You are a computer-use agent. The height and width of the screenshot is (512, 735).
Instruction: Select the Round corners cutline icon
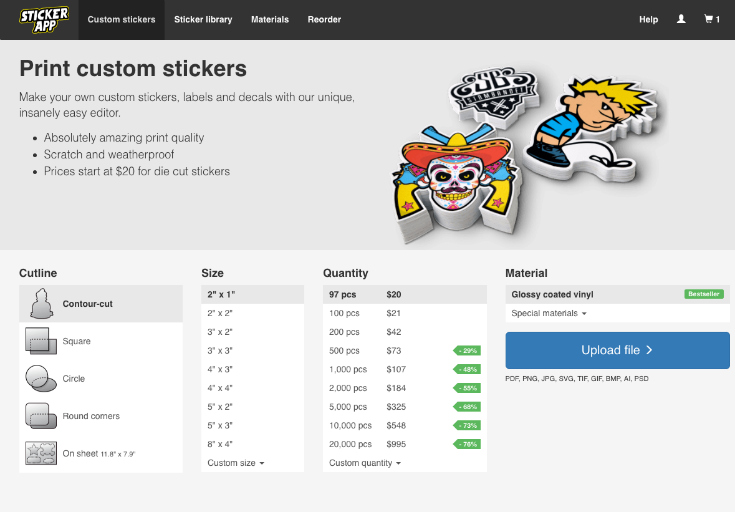[40, 416]
